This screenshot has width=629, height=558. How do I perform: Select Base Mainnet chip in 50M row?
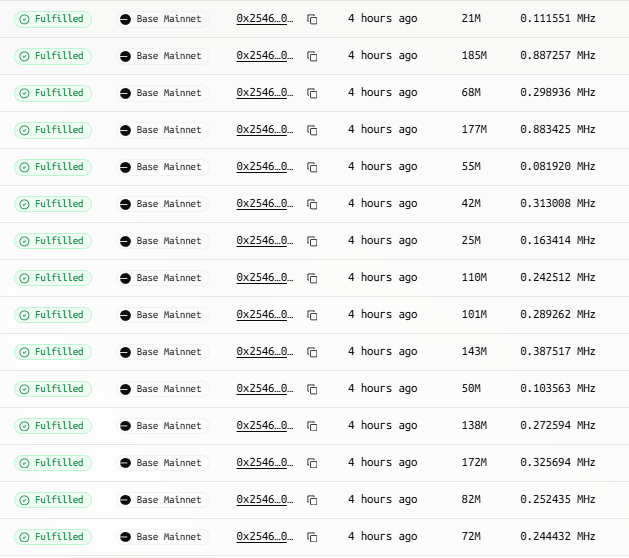pyautogui.click(x=163, y=389)
